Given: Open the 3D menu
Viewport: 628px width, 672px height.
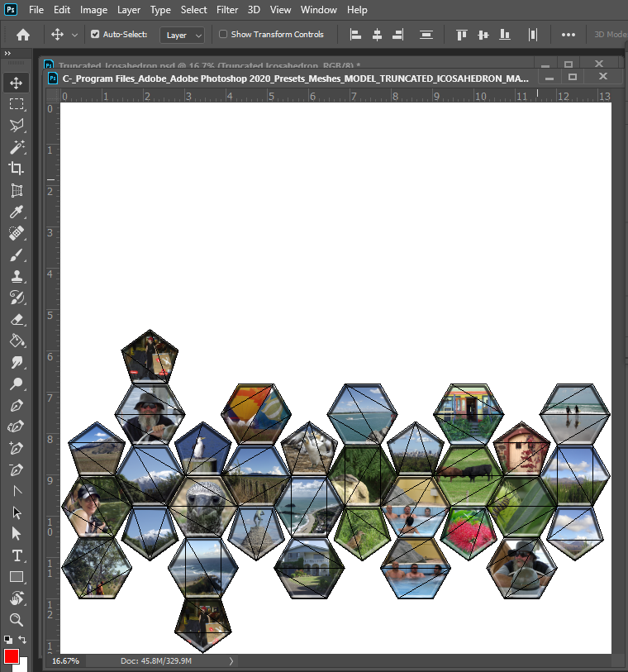Looking at the screenshot, I should [254, 9].
